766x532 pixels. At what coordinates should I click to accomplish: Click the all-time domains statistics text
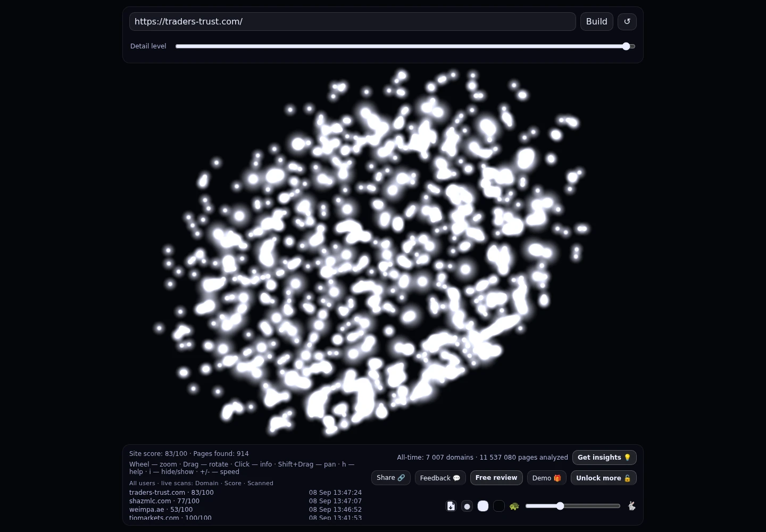coord(482,458)
